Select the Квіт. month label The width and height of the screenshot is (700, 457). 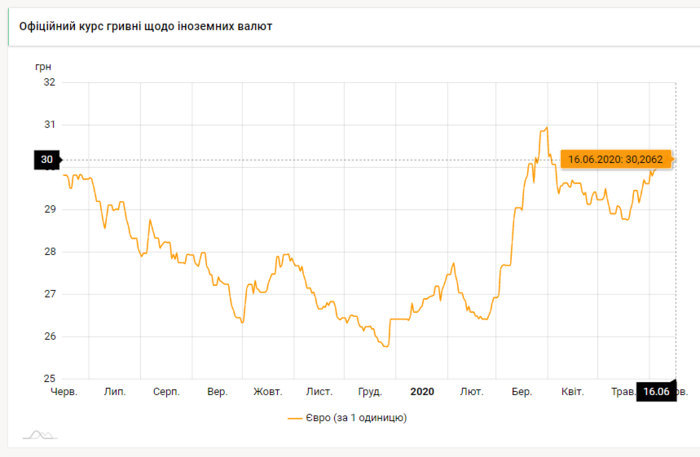pyautogui.click(x=573, y=392)
